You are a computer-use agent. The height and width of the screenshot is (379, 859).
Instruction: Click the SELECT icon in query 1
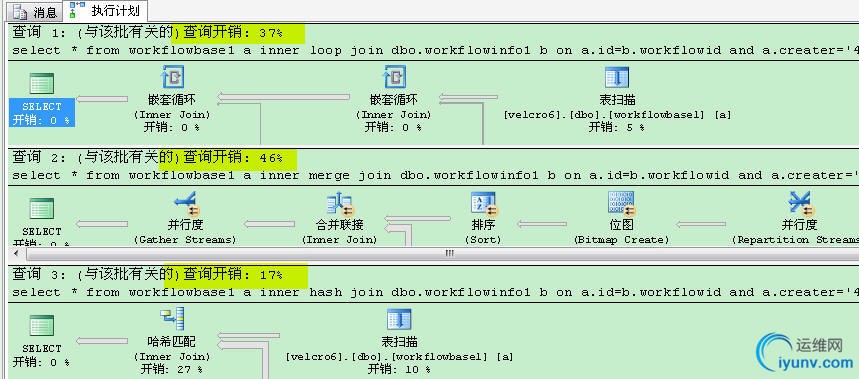point(42,83)
